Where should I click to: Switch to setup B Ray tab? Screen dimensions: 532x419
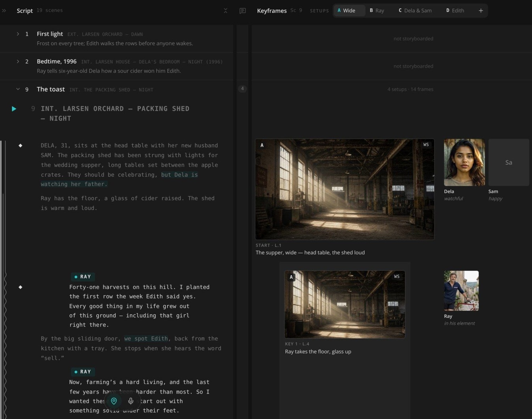377,11
